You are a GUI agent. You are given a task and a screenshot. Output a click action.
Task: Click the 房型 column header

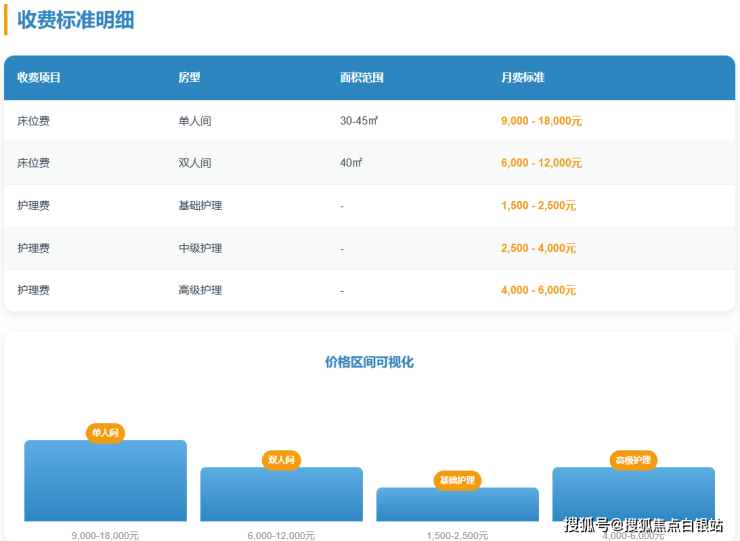189,78
